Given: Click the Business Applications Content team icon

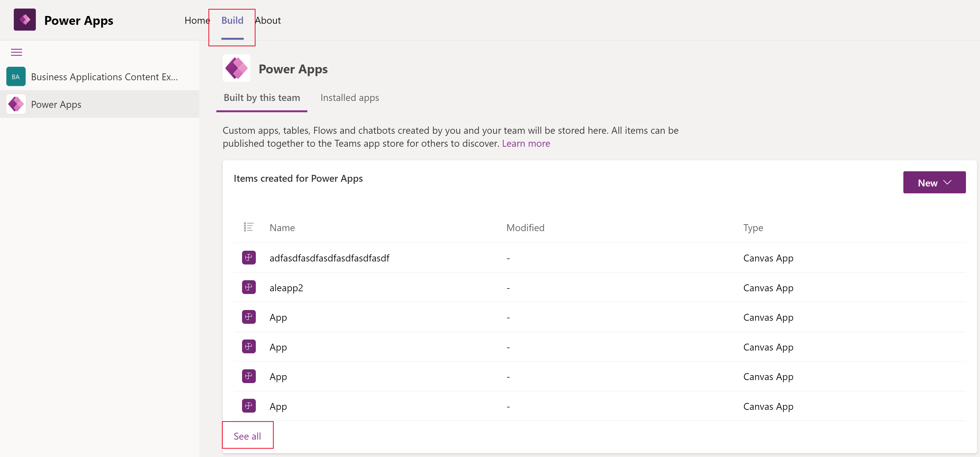Looking at the screenshot, I should pyautogui.click(x=16, y=76).
